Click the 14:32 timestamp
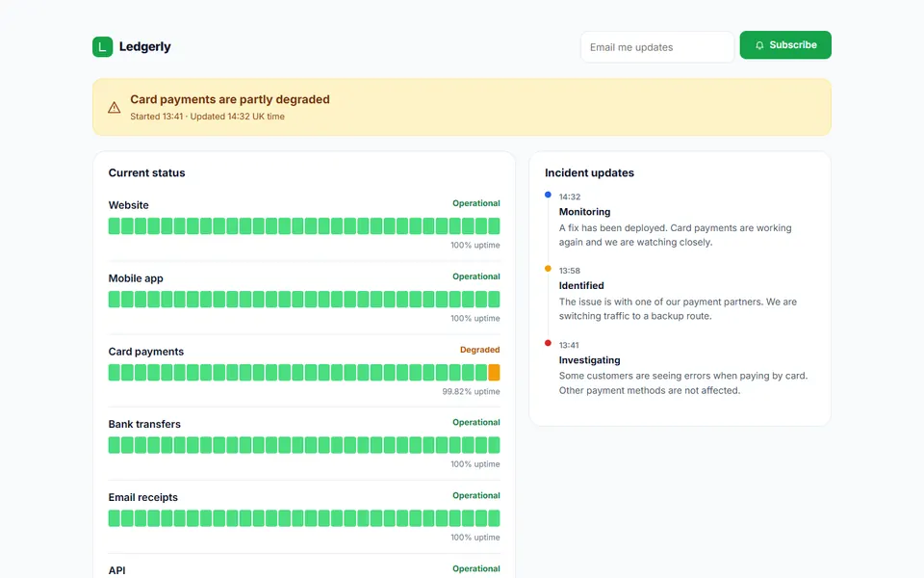Image resolution: width=924 pixels, height=578 pixels. click(570, 197)
